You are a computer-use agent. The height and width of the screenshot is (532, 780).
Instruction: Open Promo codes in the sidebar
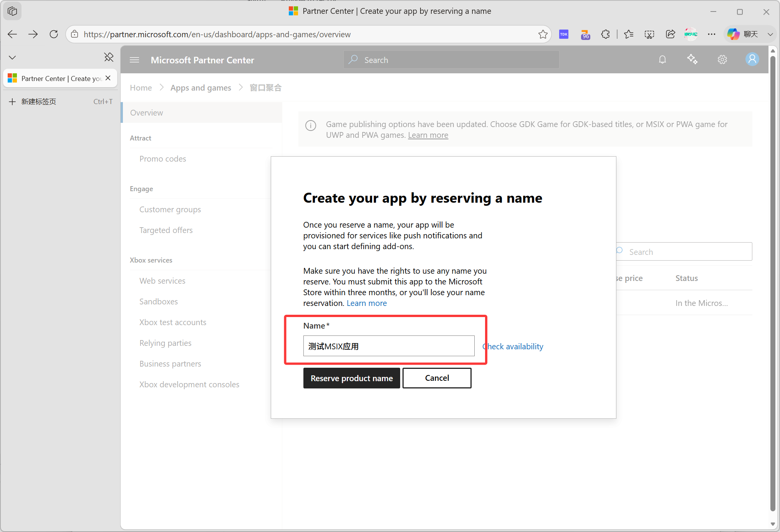point(163,159)
